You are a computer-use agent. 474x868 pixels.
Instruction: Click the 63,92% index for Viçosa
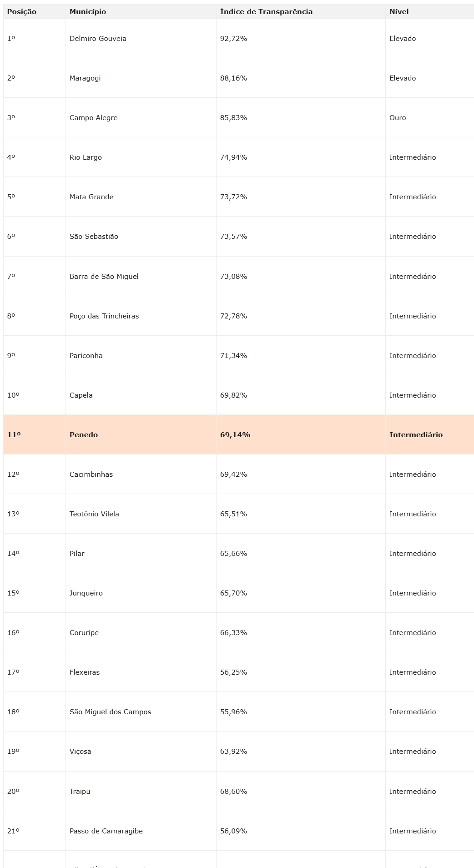coord(233,752)
